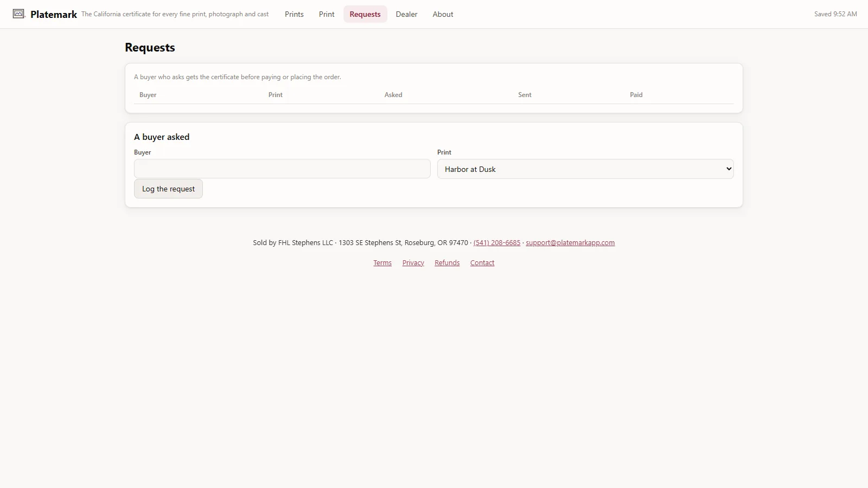This screenshot has height=488, width=868.
Task: Select the Requests nav tab
Action: (365, 14)
